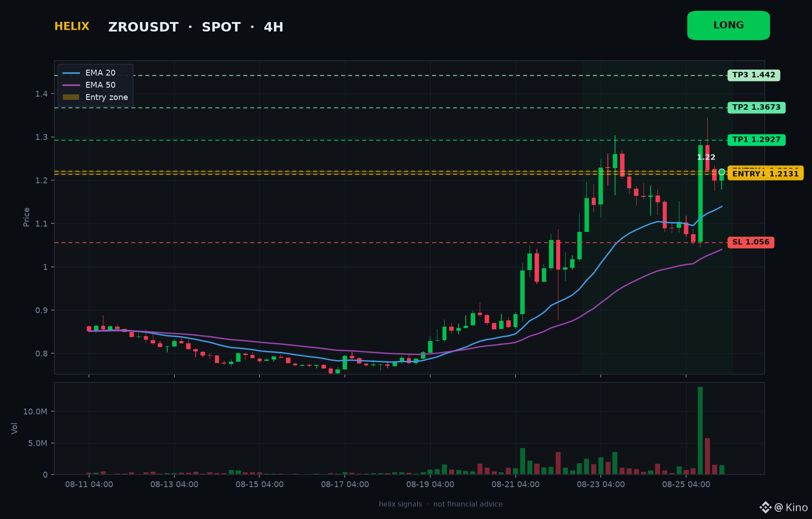812x519 pixels.
Task: Click the 1.3 price axis label
Action: (x=42, y=138)
